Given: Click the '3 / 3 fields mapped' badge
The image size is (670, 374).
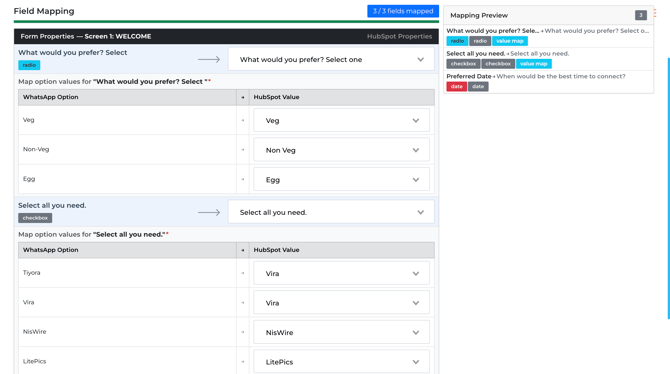Looking at the screenshot, I should pyautogui.click(x=403, y=11).
